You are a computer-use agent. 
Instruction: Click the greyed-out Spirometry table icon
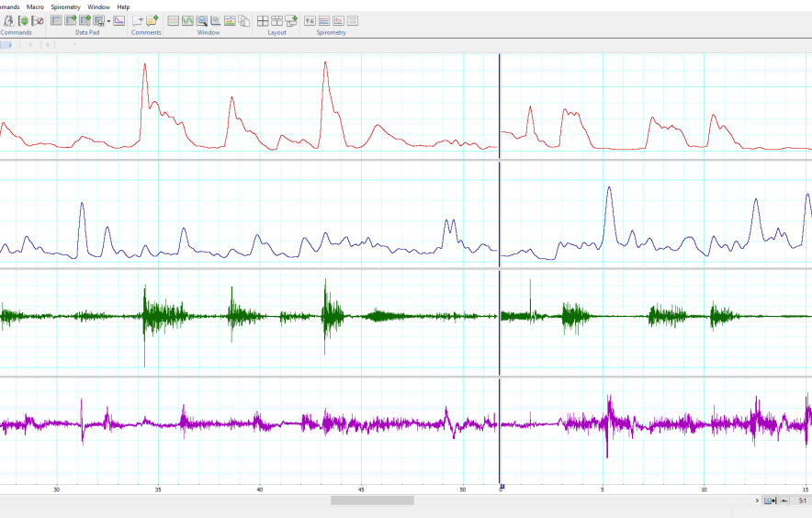point(352,21)
